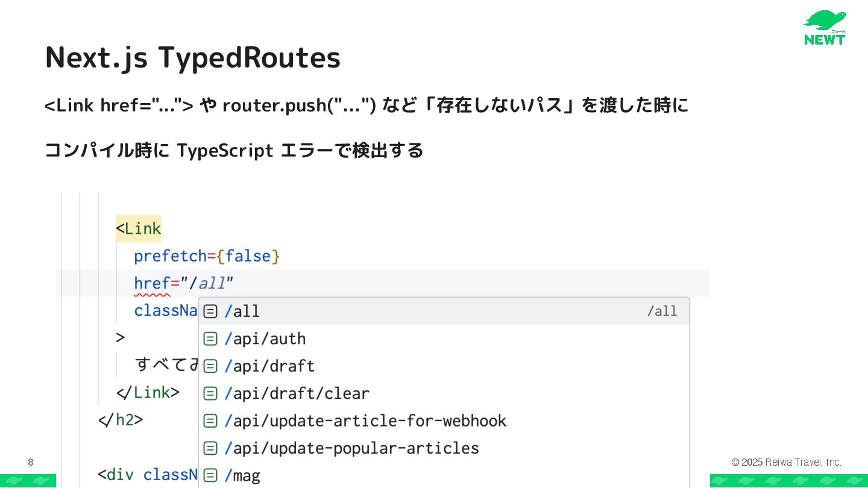
Task: Click inside the "/all" href string value
Action: click(211, 283)
